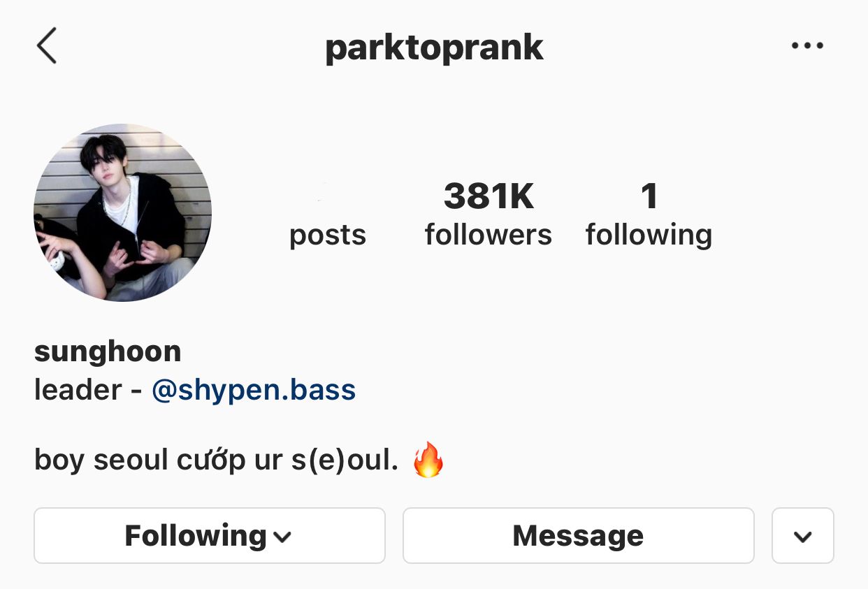
Task: Click the "leader -" bio text
Action: (89, 390)
